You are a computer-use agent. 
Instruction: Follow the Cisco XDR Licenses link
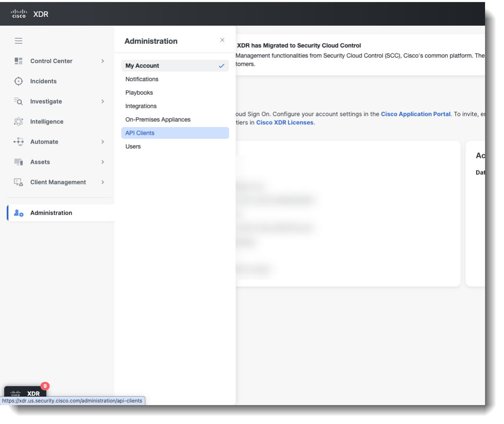pyautogui.click(x=284, y=123)
